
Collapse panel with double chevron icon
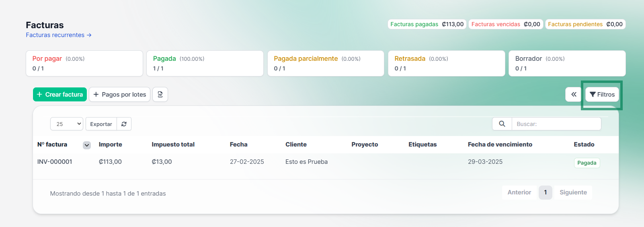click(574, 95)
